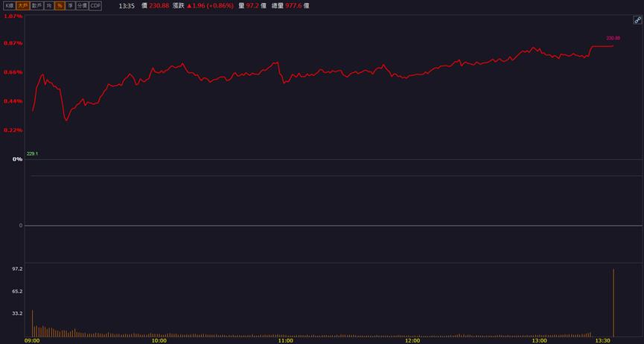Click the 0.87% axis label

pos(13,43)
